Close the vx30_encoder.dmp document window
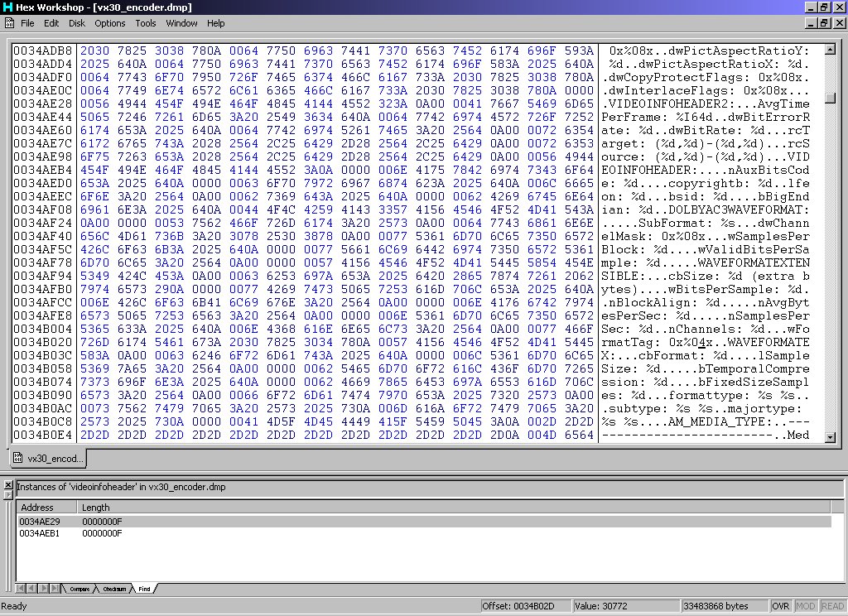The width and height of the screenshot is (848, 616). (x=839, y=22)
